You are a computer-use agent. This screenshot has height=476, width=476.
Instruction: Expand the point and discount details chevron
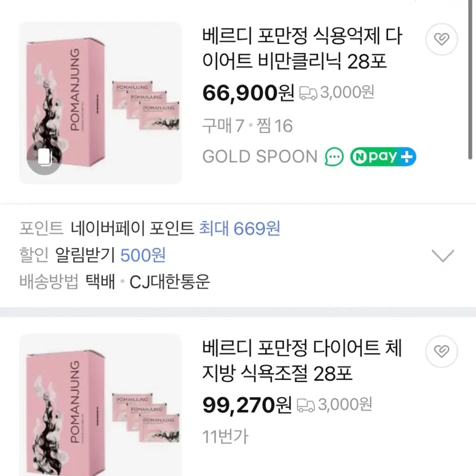[443, 255]
